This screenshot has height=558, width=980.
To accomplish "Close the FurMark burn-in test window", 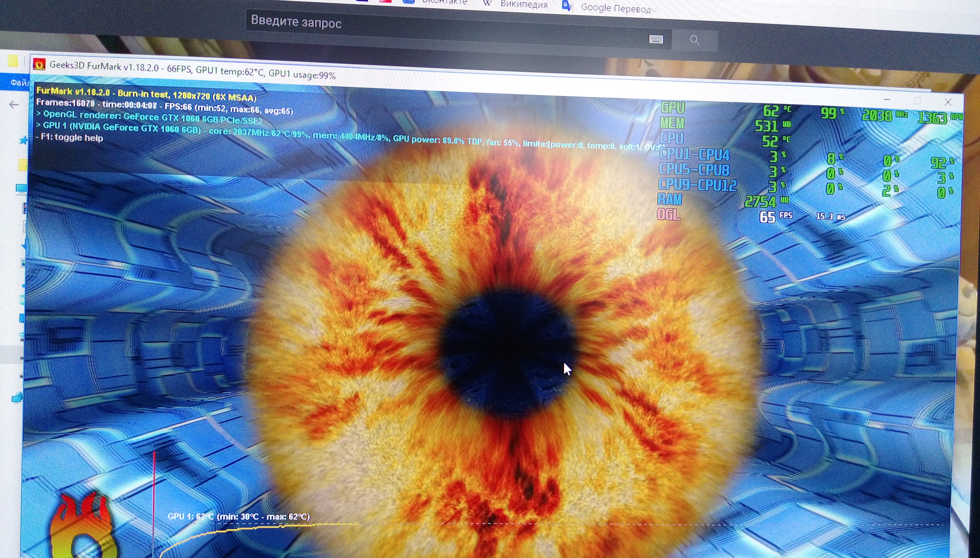I will coord(948,102).
